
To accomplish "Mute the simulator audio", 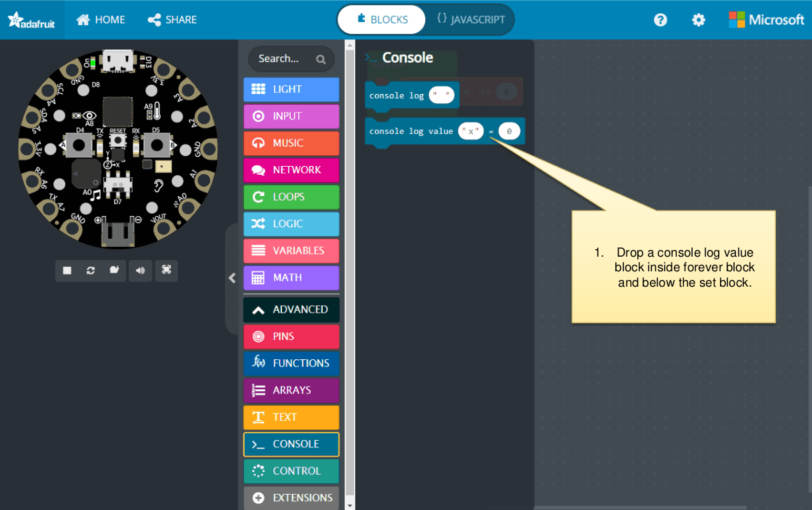I will click(140, 270).
